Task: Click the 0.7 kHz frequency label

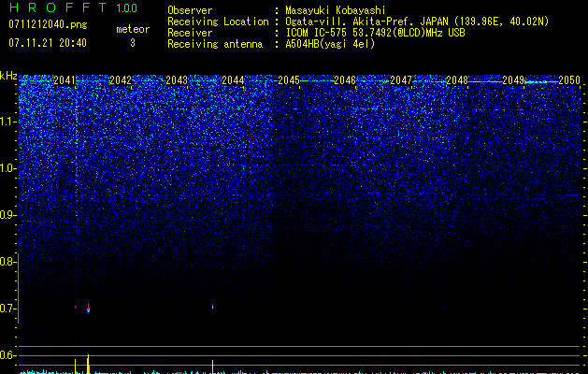Action: coord(7,309)
